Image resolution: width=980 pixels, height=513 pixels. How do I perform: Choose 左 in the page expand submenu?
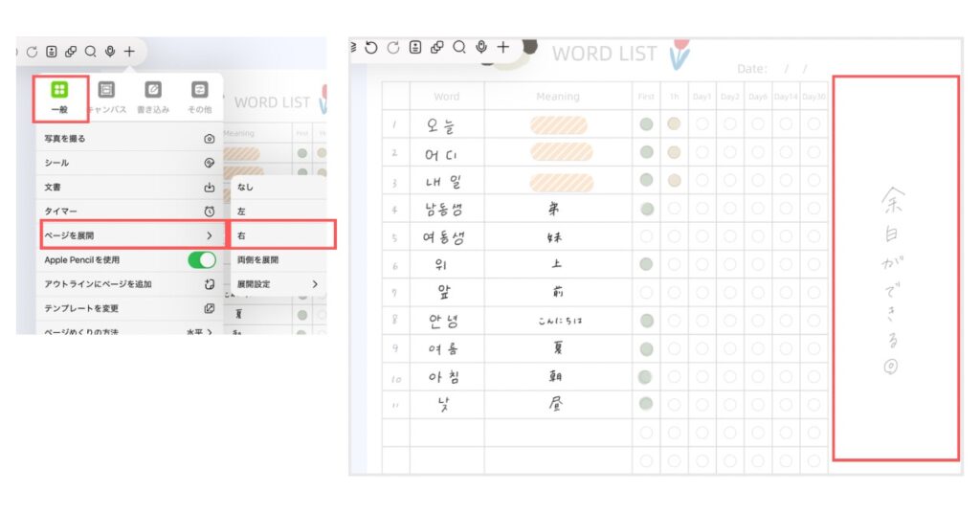[278, 212]
